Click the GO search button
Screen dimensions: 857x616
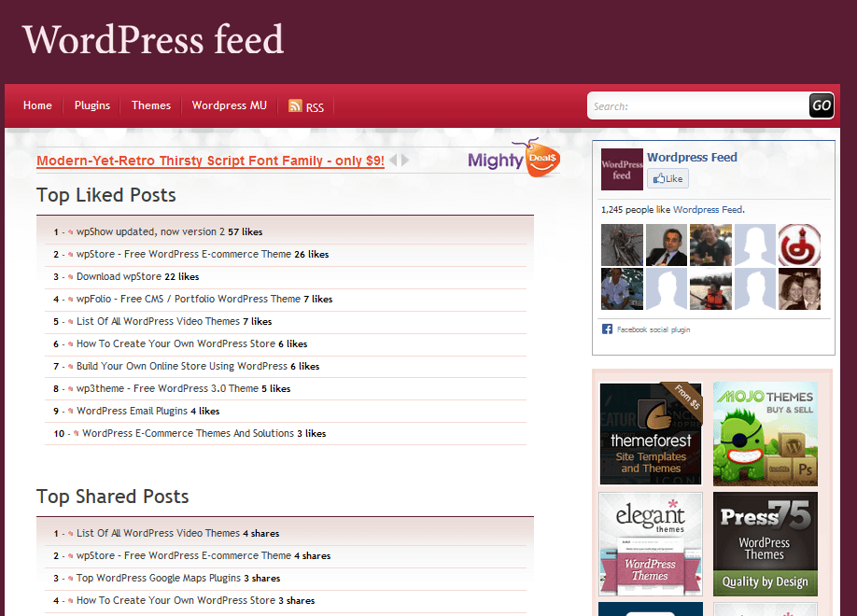pos(821,105)
